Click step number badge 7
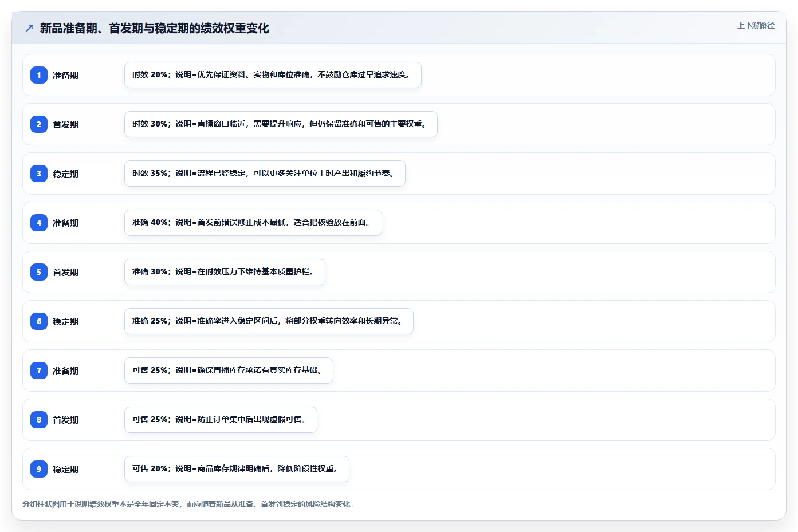Image resolution: width=798 pixels, height=532 pixels. 39,371
